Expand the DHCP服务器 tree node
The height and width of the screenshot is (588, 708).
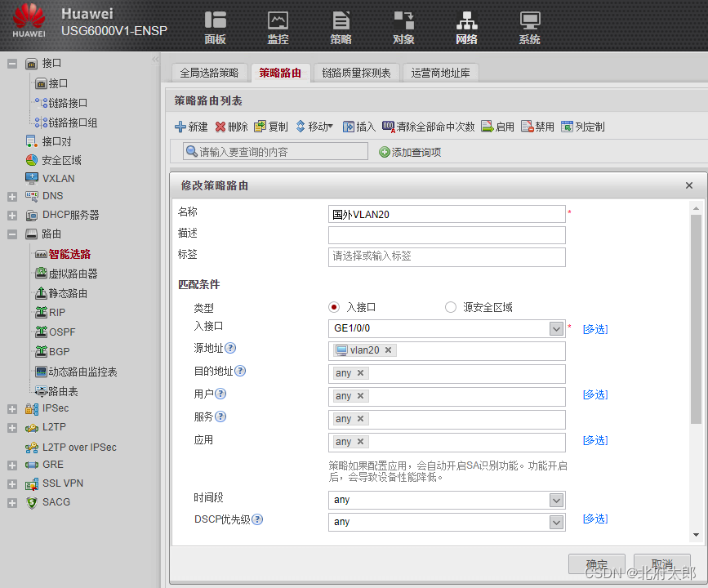12,216
